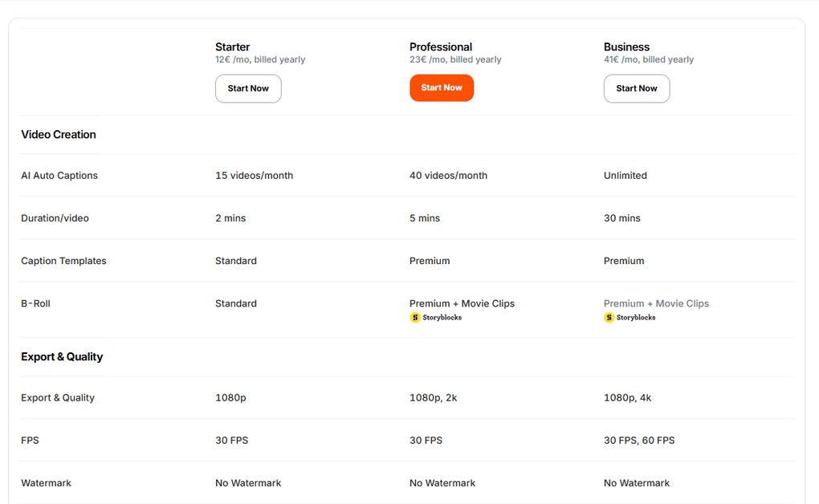Click the 30 FPS, 60 FPS value
The height and width of the screenshot is (504, 819).
pyautogui.click(x=639, y=441)
